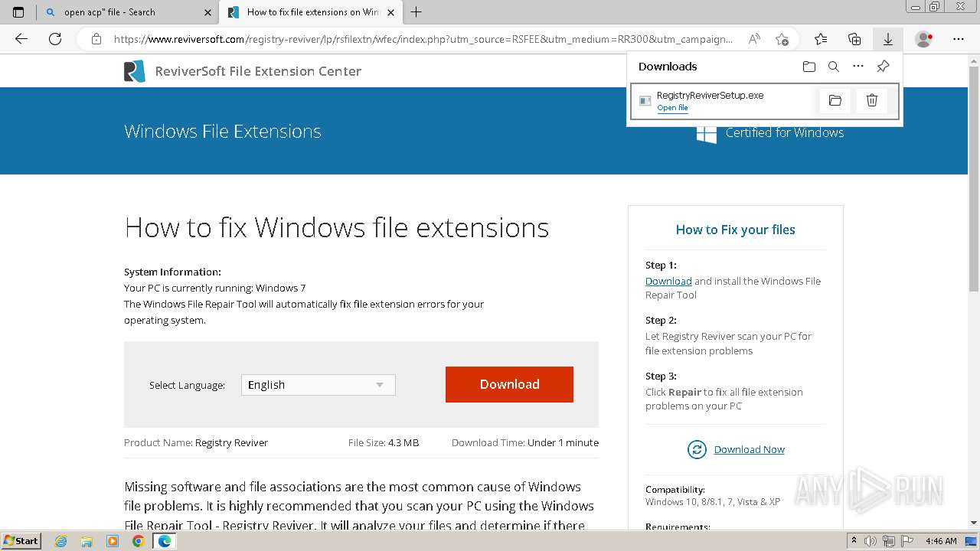
Task: Click the circular Download Now icon
Action: (x=697, y=449)
